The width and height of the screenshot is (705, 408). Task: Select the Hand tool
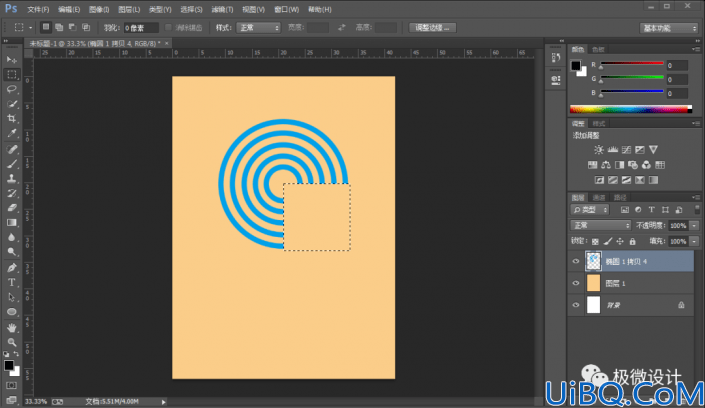click(x=12, y=328)
